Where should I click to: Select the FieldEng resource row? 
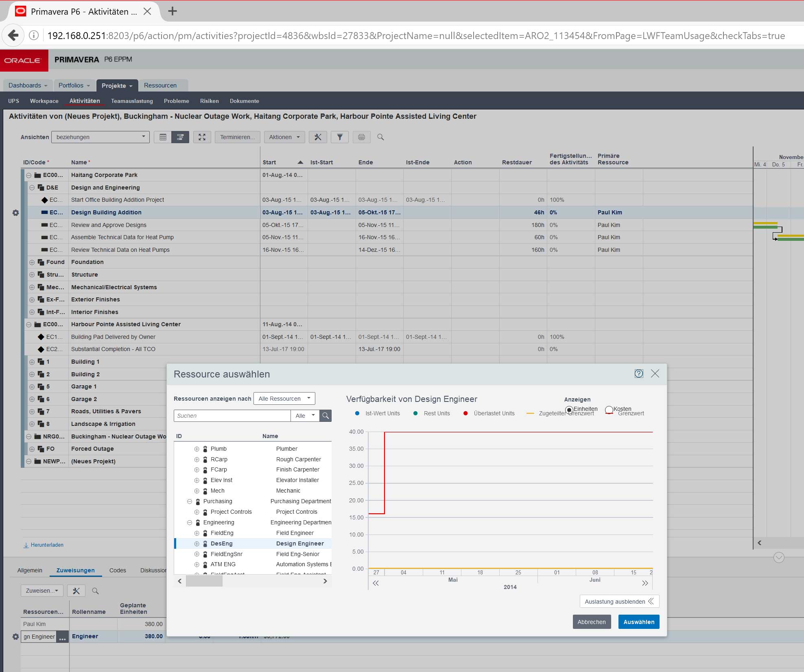(x=253, y=533)
